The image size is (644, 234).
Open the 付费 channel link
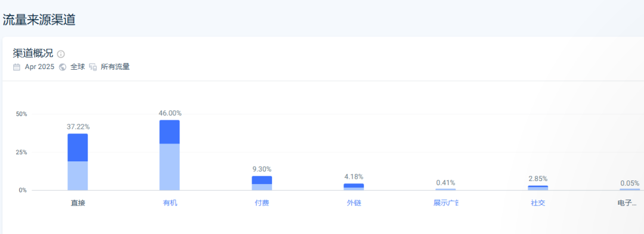click(x=262, y=203)
